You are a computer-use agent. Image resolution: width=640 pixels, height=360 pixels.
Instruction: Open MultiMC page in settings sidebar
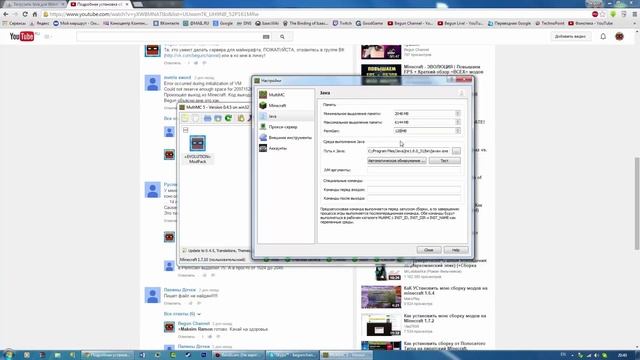point(286,94)
